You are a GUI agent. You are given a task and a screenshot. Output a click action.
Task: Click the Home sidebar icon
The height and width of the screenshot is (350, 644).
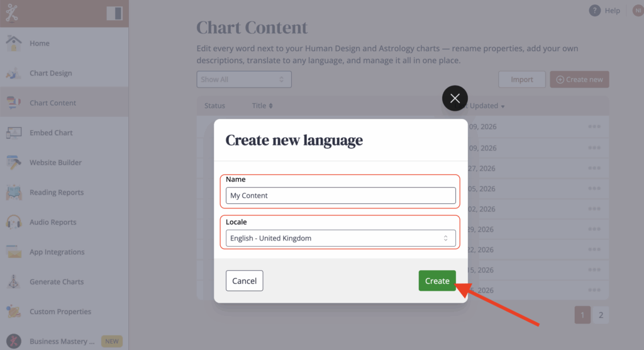click(x=14, y=43)
